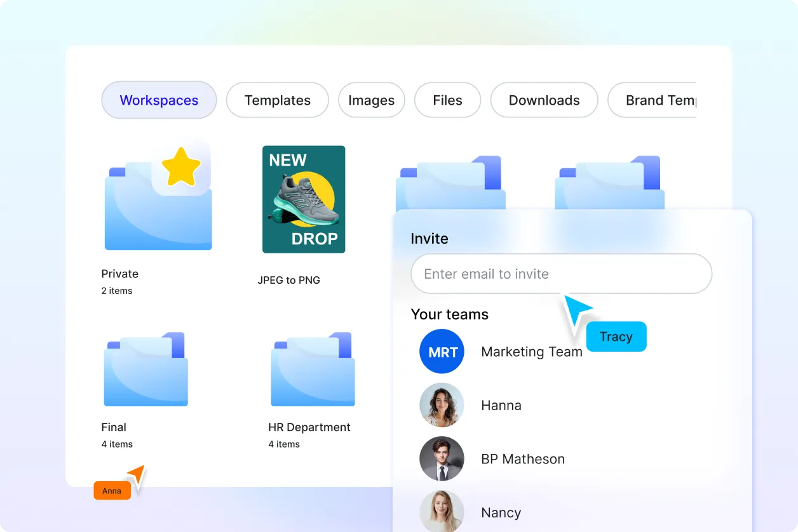The image size is (798, 532).
Task: Click the orange Anna cursor label
Action: click(x=112, y=491)
